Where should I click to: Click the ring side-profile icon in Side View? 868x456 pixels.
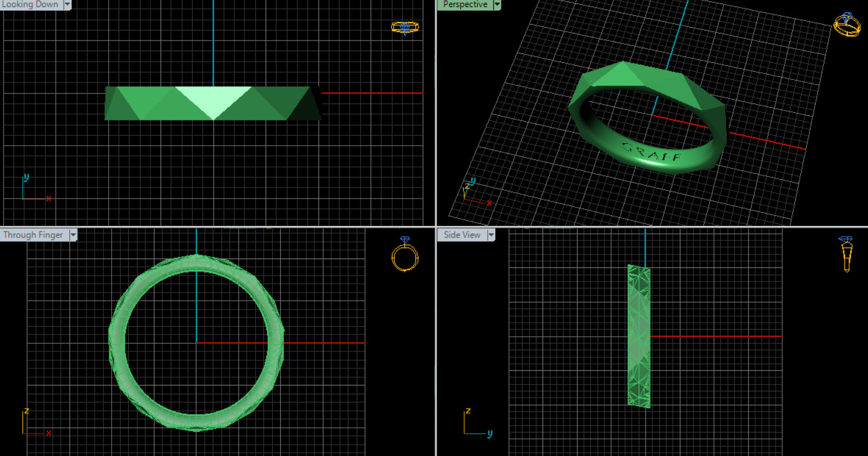pyautogui.click(x=846, y=254)
